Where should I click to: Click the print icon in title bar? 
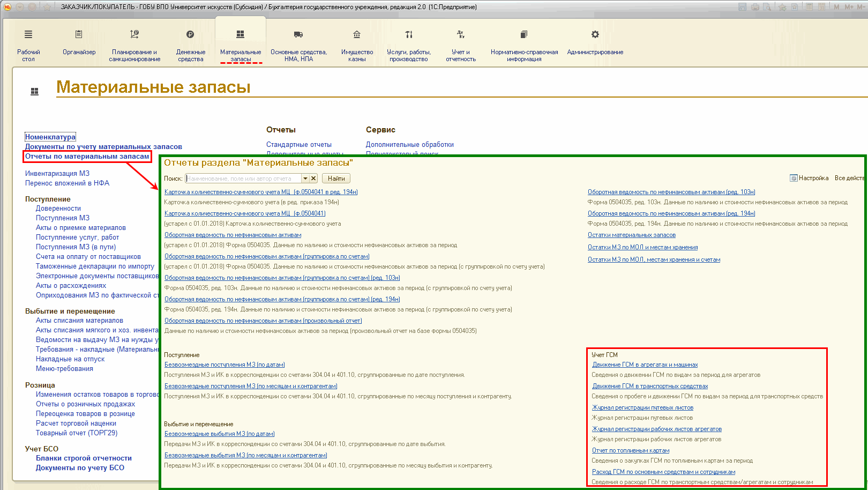(x=755, y=7)
